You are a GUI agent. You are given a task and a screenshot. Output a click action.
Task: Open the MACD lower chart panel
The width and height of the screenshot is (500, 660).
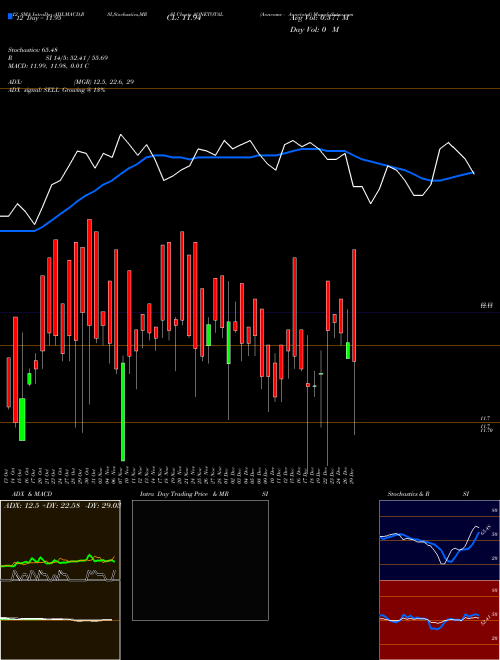pos(60,620)
